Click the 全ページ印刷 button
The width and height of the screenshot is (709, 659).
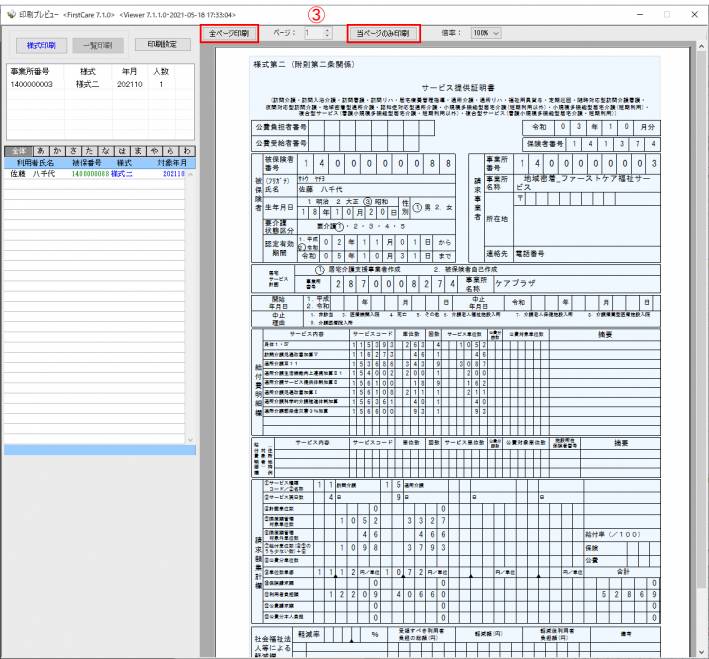[229, 34]
